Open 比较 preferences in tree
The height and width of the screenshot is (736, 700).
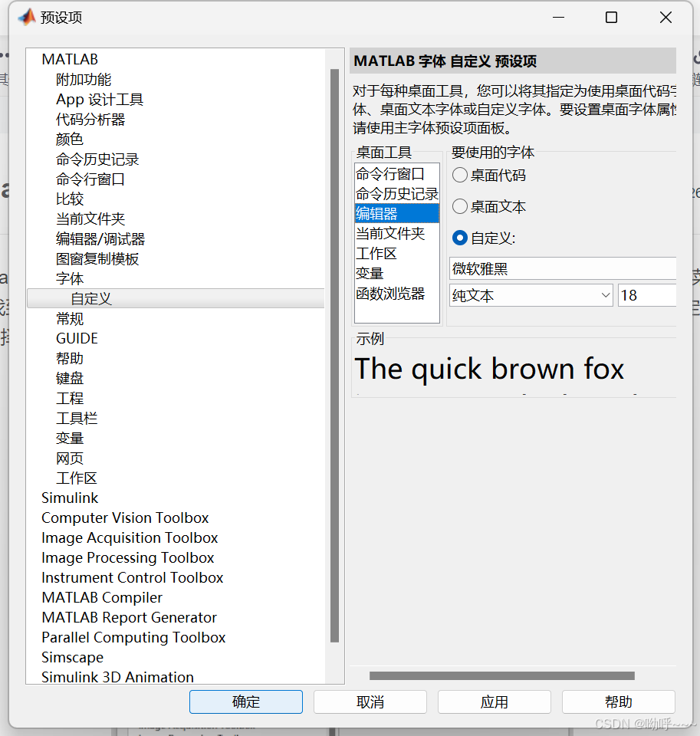[x=70, y=199]
